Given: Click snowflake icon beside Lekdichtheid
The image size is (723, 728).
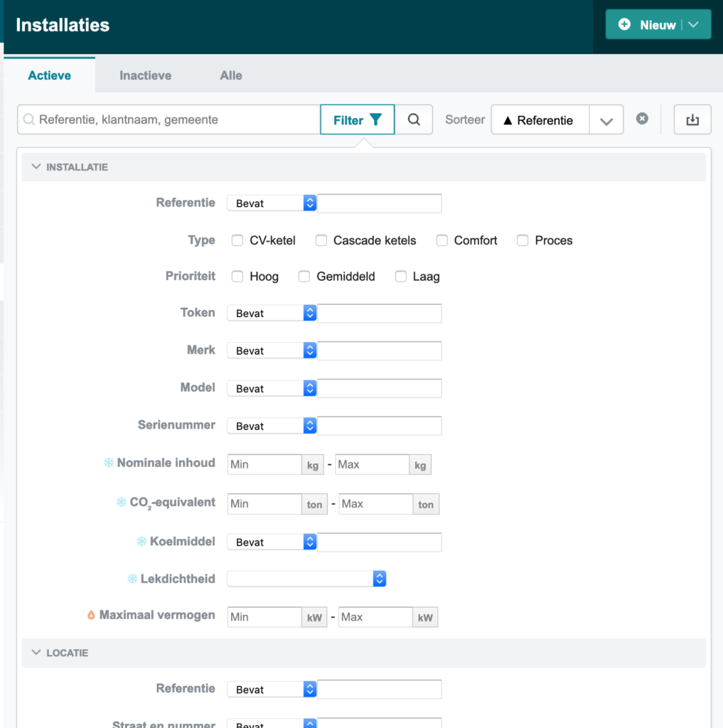Looking at the screenshot, I should click(x=132, y=579).
